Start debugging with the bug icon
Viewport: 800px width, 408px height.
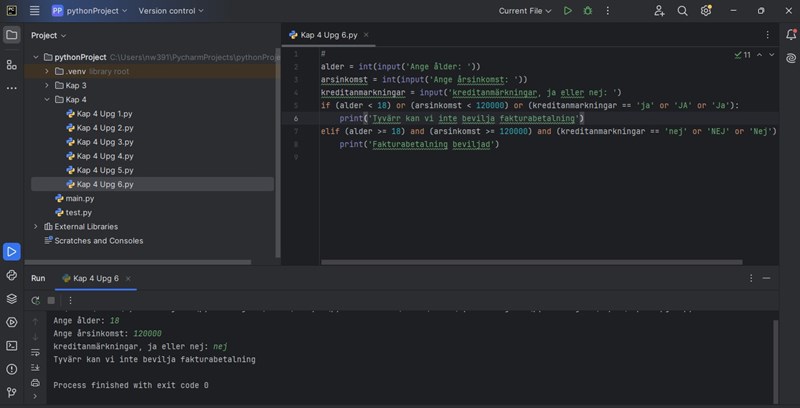(x=589, y=11)
